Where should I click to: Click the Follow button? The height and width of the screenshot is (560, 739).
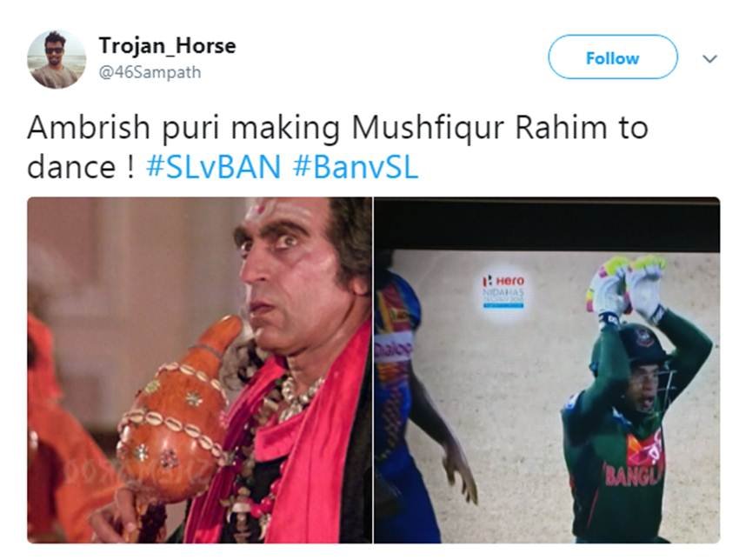(612, 57)
